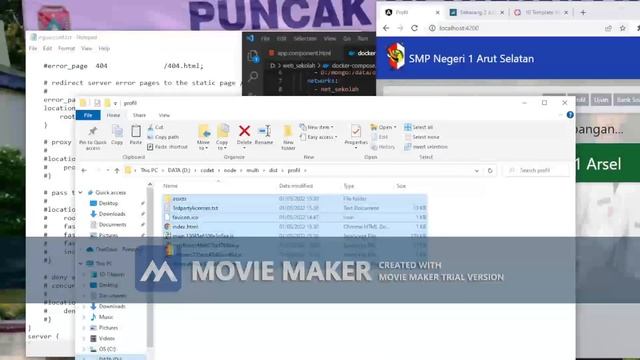
Task: Click 'node' in the address breadcrumb
Action: coord(230,170)
